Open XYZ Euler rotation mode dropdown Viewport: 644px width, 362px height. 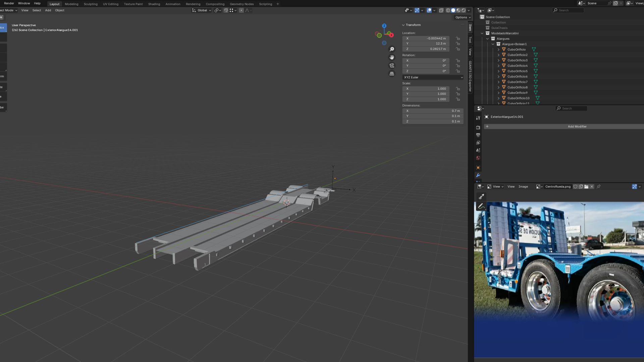(433, 77)
